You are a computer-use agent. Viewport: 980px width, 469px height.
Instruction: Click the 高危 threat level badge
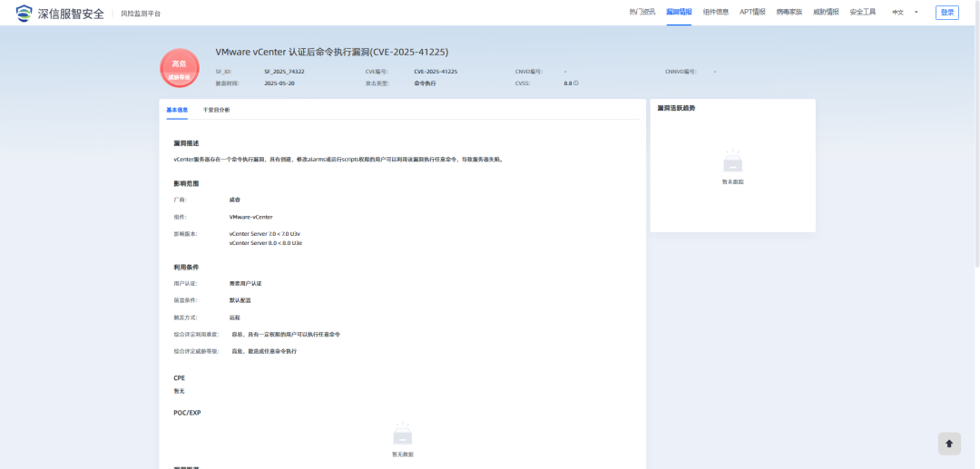click(x=180, y=68)
